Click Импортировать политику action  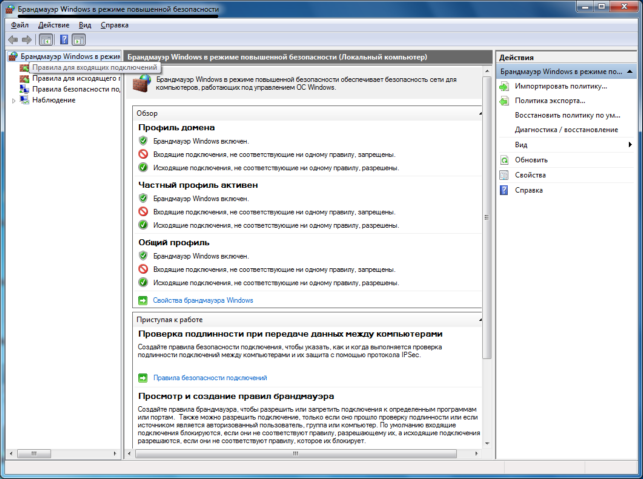561,86
